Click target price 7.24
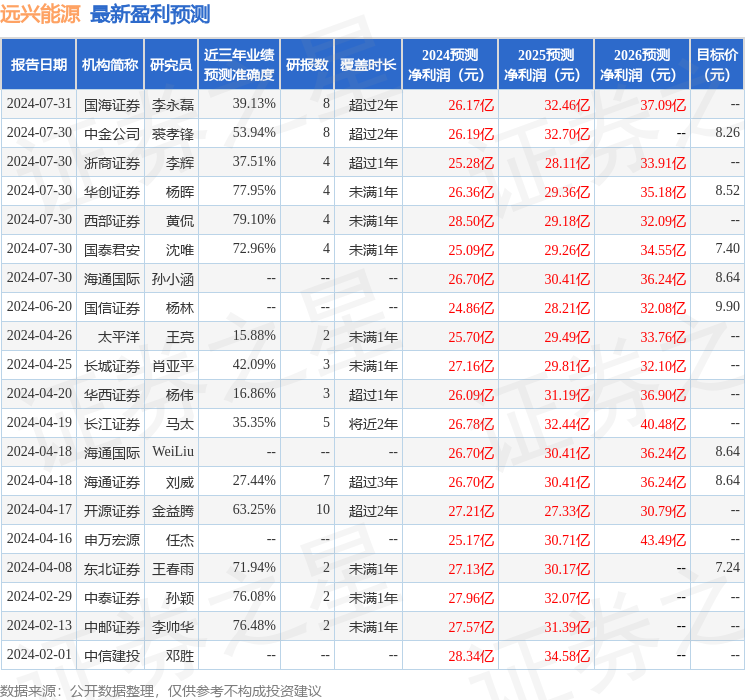The width and height of the screenshot is (745, 700). click(x=727, y=567)
